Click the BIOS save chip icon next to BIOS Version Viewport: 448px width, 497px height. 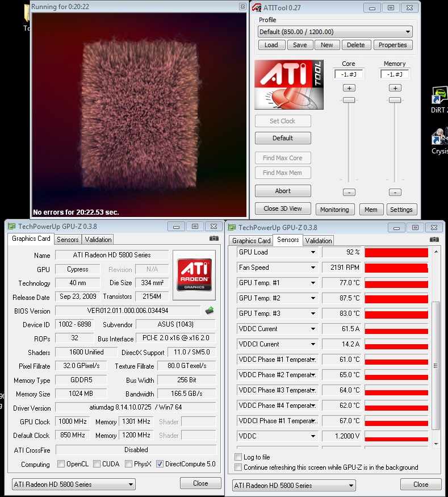(209, 310)
